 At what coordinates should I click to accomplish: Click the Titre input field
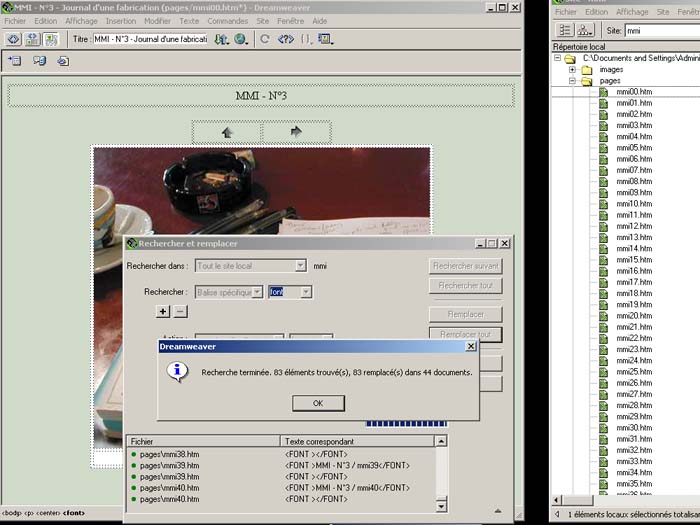point(150,39)
